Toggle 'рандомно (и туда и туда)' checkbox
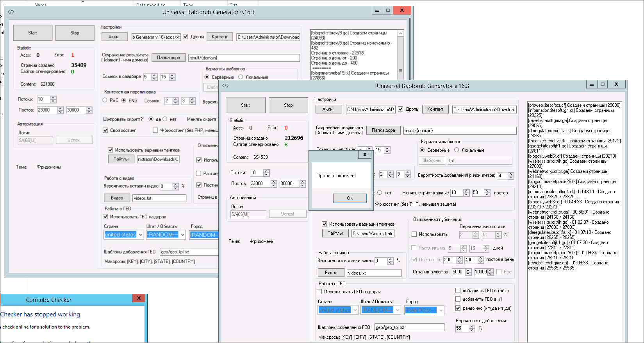Viewport: 644px width, 343px height. [x=458, y=308]
